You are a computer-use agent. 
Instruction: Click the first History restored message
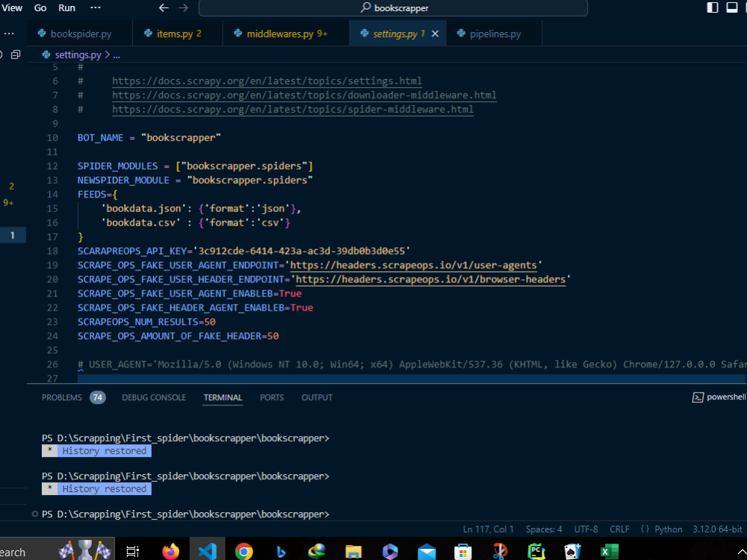96,451
